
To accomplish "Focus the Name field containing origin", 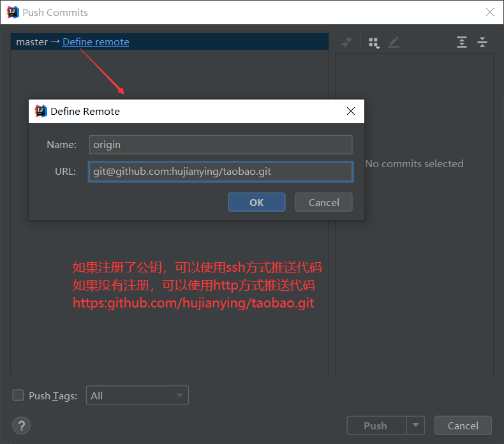I will pyautogui.click(x=221, y=145).
